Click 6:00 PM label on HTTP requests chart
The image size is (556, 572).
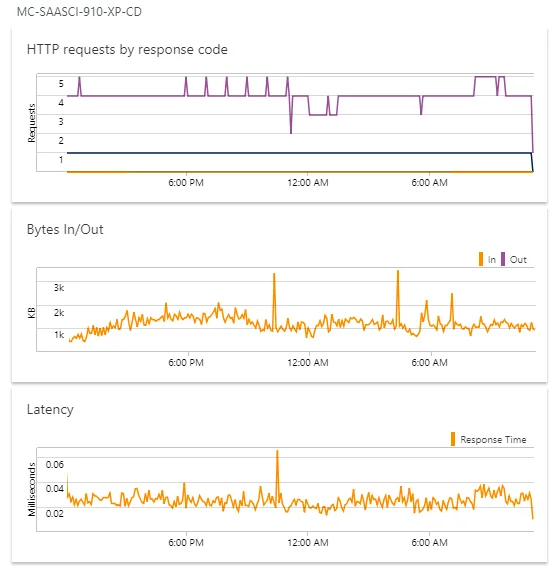click(x=186, y=183)
